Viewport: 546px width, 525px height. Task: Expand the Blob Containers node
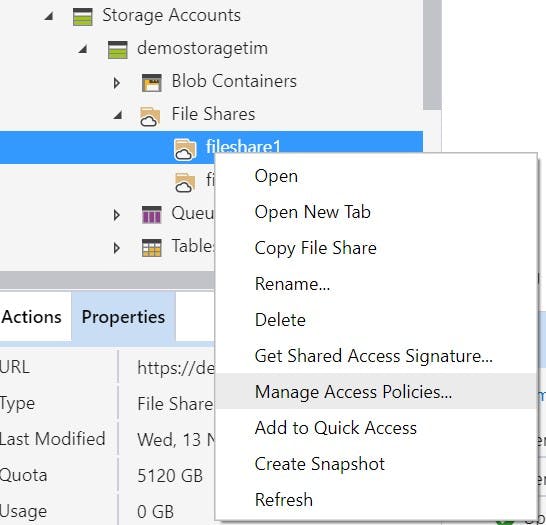117,83
